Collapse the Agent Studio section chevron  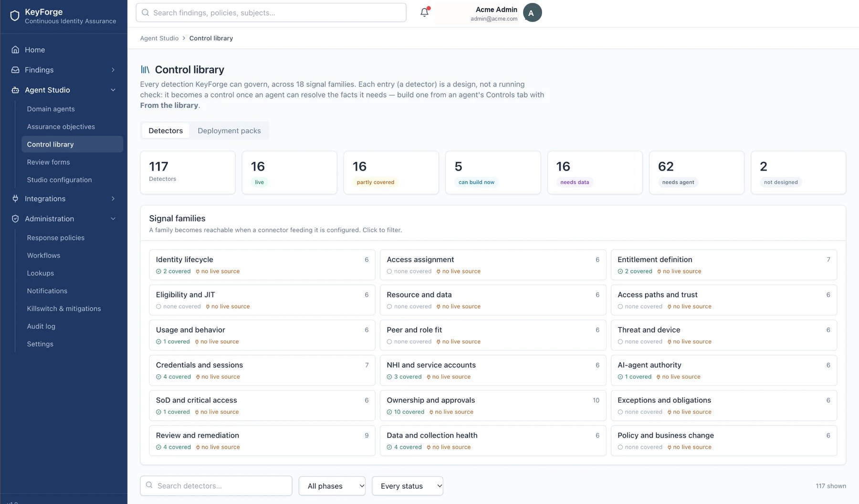pos(113,90)
